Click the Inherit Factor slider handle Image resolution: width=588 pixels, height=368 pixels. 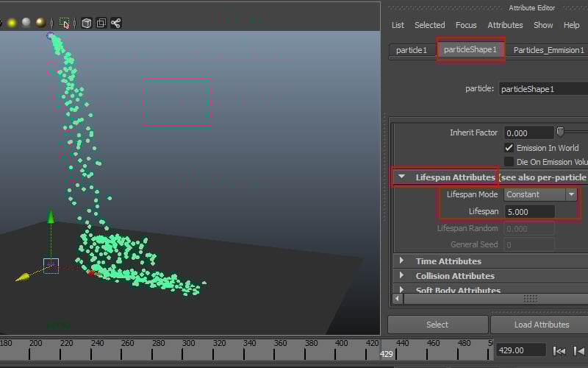point(560,132)
